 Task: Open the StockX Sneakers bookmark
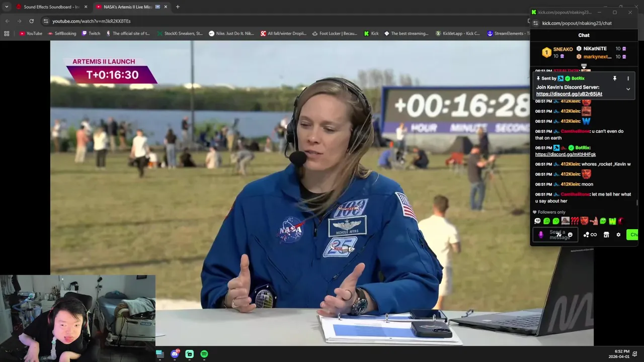[180, 34]
